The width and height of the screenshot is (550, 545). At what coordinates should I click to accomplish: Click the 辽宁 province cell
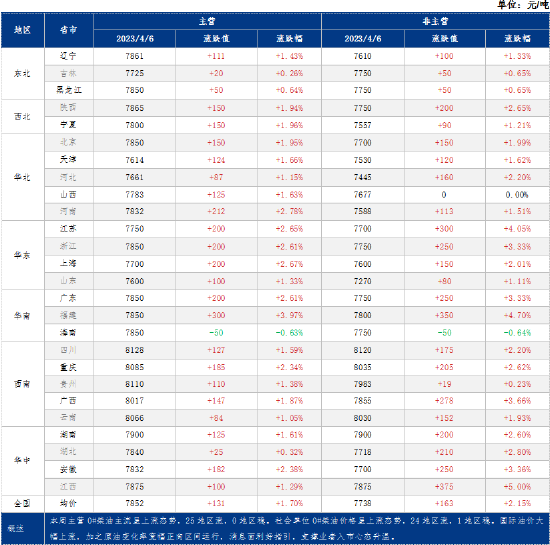coord(68,56)
